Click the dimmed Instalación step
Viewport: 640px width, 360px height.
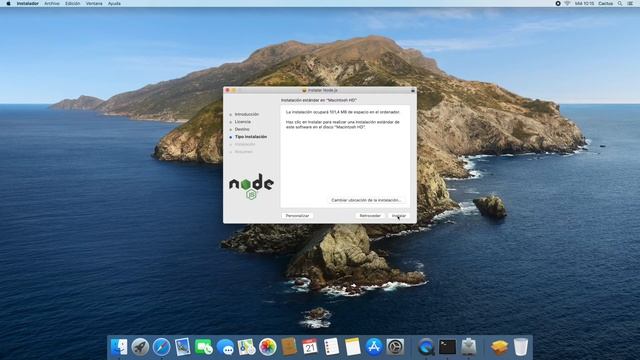[x=245, y=144]
